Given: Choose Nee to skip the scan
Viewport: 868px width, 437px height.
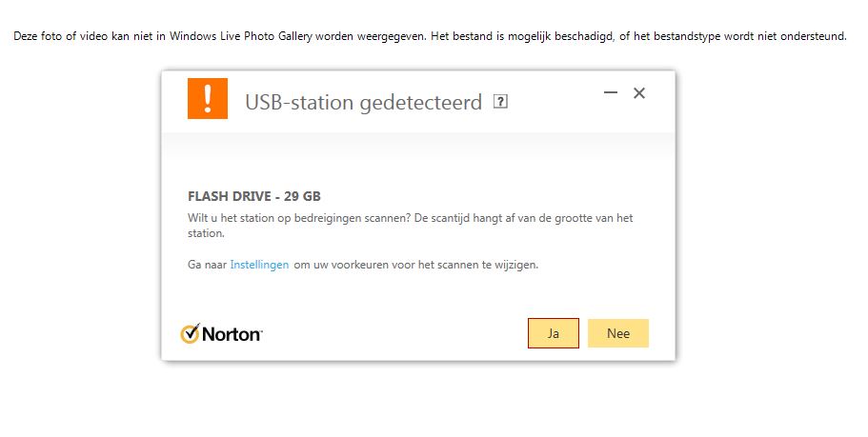Looking at the screenshot, I should (x=618, y=333).
